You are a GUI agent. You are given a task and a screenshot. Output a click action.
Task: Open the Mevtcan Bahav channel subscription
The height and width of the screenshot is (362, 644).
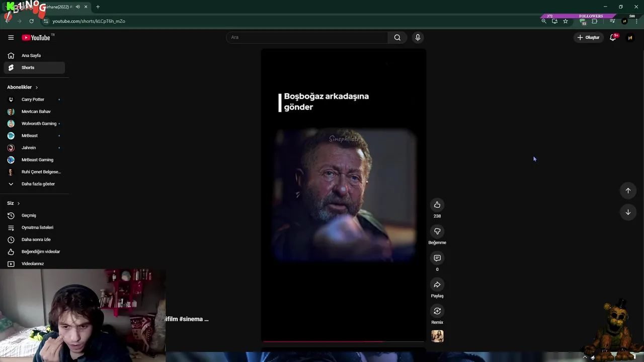pos(34,112)
